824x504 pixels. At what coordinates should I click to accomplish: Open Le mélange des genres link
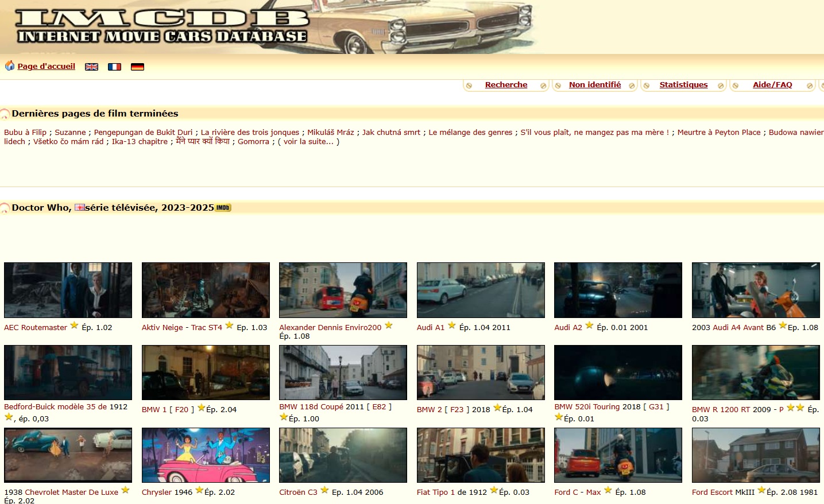pyautogui.click(x=470, y=133)
